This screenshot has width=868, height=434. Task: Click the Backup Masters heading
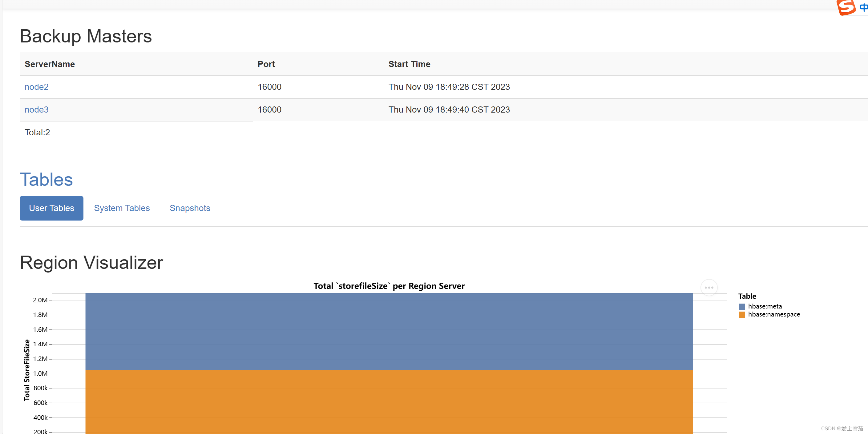[x=86, y=36]
